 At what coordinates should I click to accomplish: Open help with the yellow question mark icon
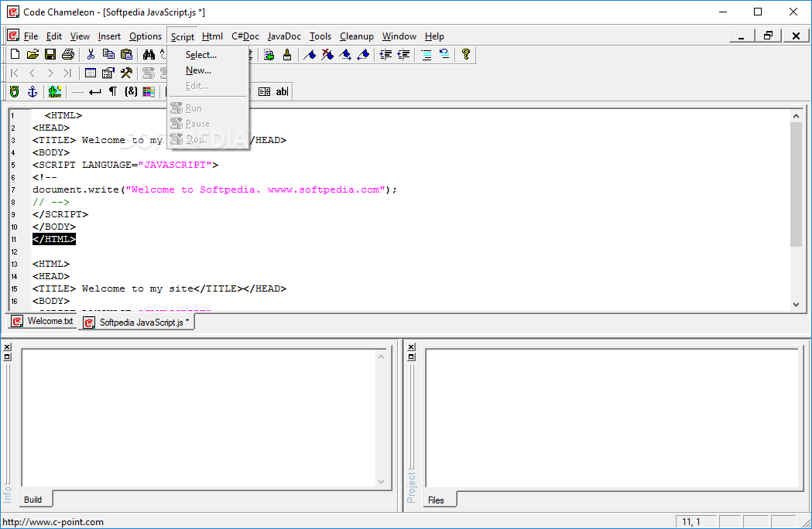[x=465, y=54]
